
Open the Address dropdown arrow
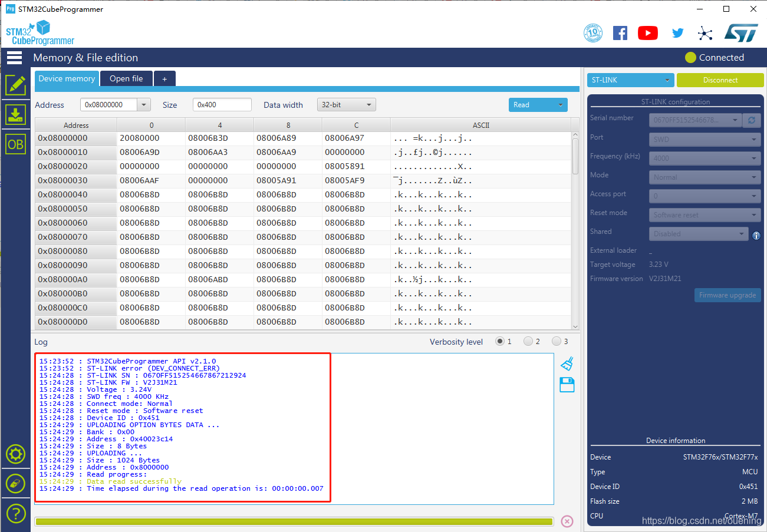pyautogui.click(x=144, y=105)
